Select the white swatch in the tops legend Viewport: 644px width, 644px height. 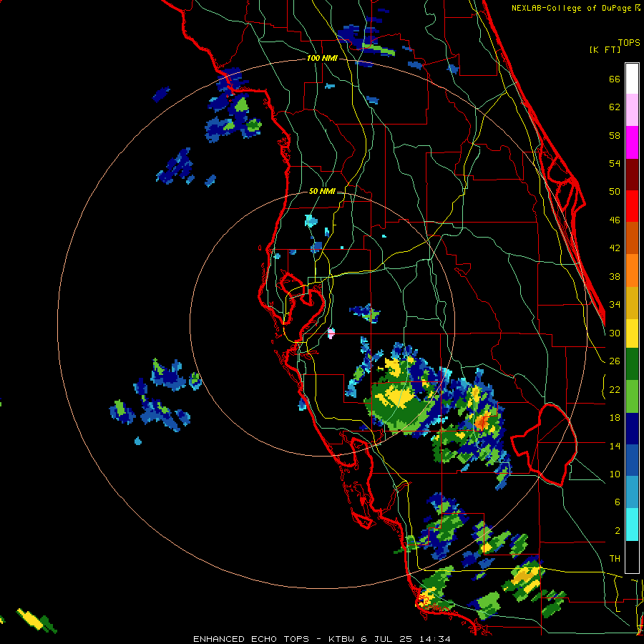(632, 79)
